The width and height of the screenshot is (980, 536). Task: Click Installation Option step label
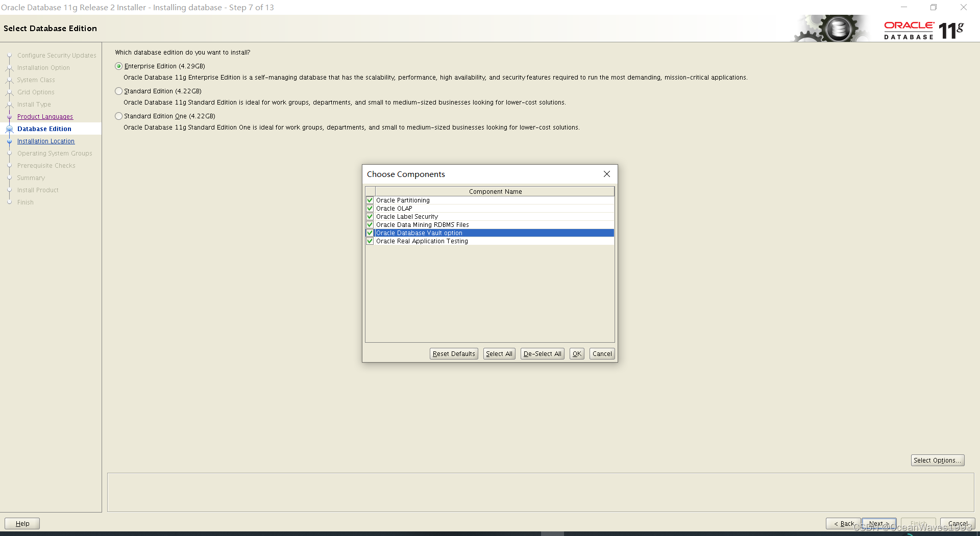tap(43, 68)
